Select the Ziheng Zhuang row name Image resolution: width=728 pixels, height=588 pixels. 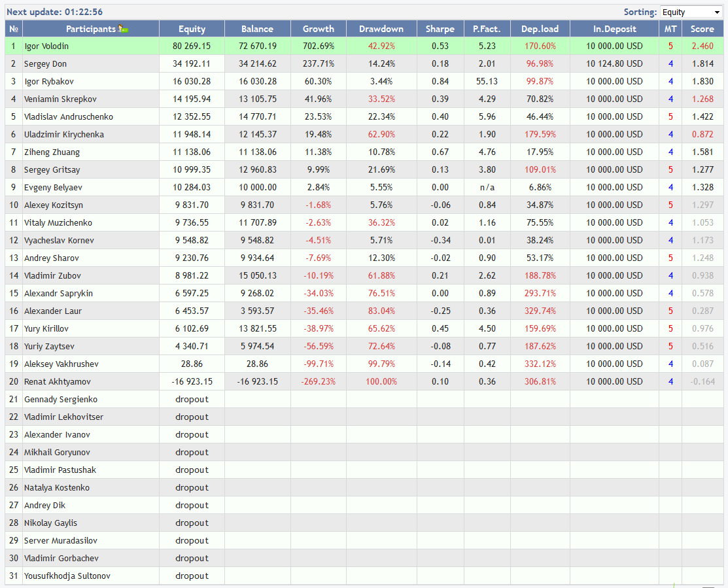pos(52,152)
